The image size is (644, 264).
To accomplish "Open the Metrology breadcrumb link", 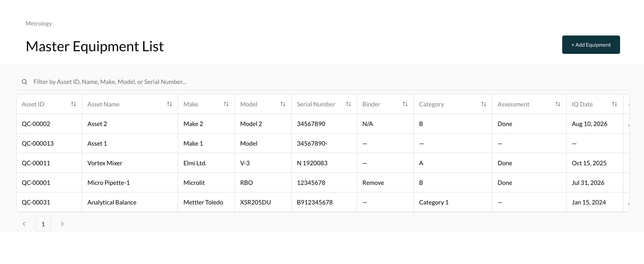I will [39, 24].
